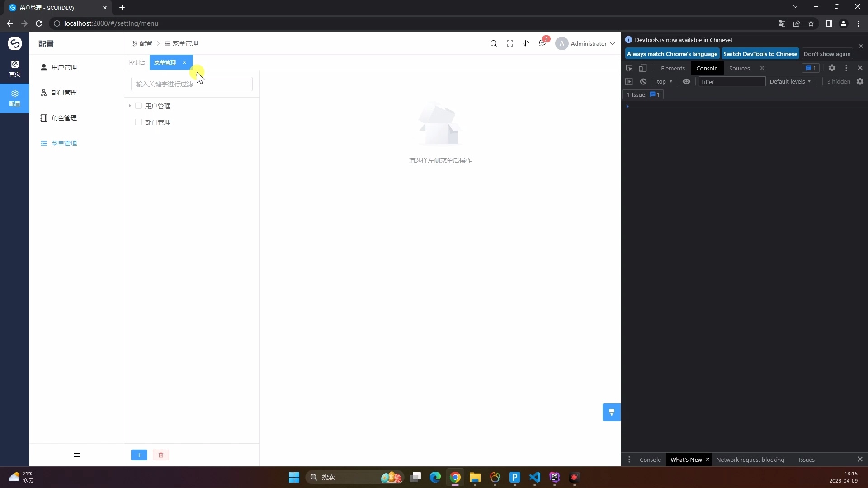Clear the console with the no-entry icon
Image resolution: width=868 pixels, height=488 pixels.
[643, 81]
